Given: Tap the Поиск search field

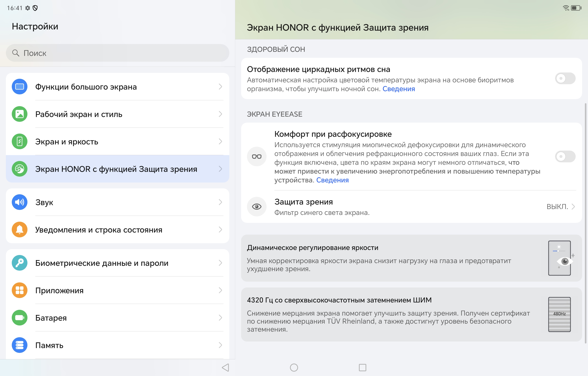Looking at the screenshot, I should [x=117, y=53].
